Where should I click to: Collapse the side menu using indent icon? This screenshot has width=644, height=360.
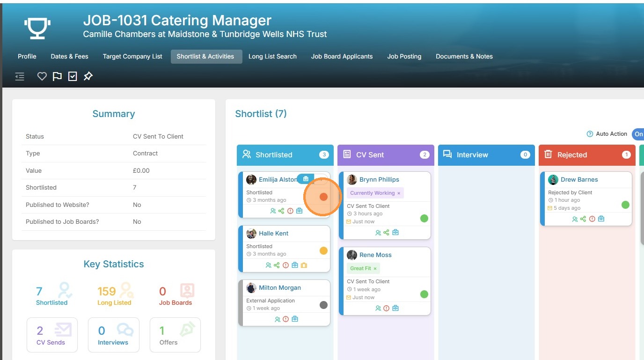coord(20,76)
